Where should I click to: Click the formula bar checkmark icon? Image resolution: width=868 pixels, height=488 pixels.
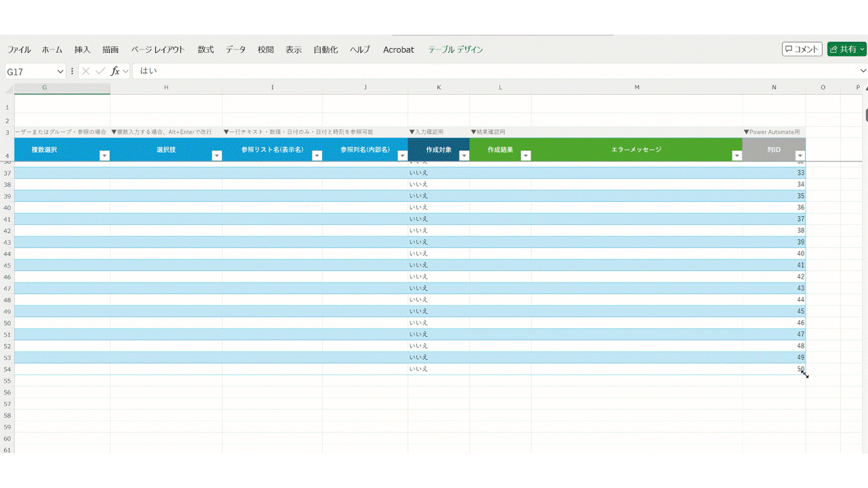(x=100, y=71)
